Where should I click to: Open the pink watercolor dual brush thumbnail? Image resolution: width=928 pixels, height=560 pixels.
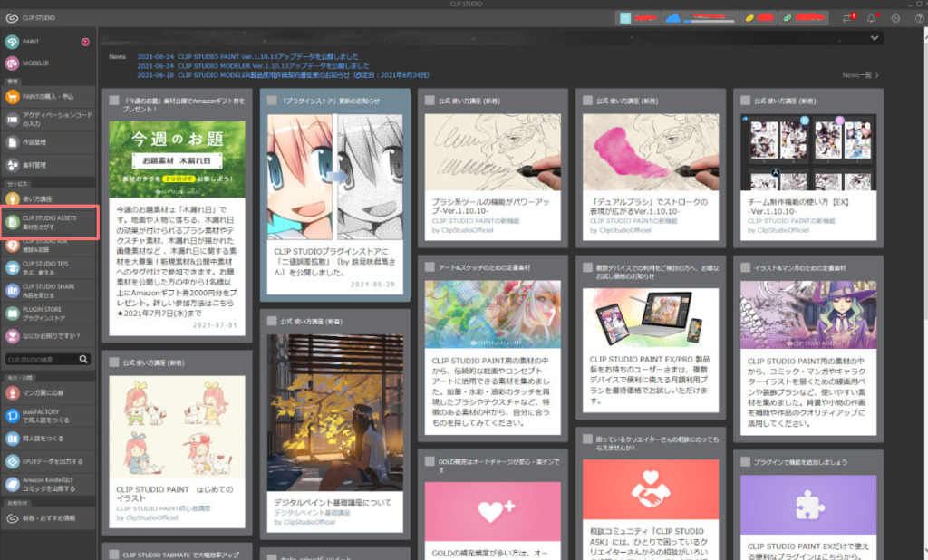(x=651, y=152)
